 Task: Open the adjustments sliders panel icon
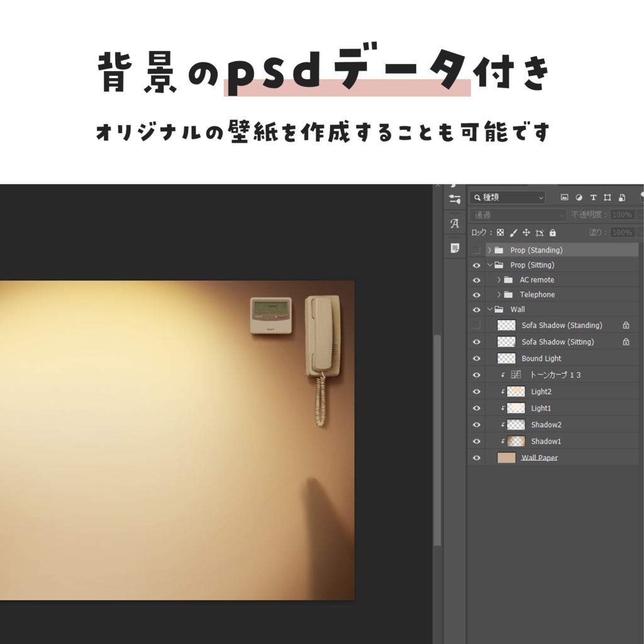click(x=455, y=199)
